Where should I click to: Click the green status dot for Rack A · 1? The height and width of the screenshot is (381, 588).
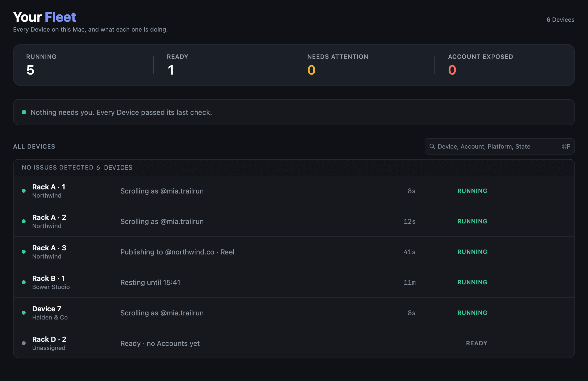coord(24,191)
